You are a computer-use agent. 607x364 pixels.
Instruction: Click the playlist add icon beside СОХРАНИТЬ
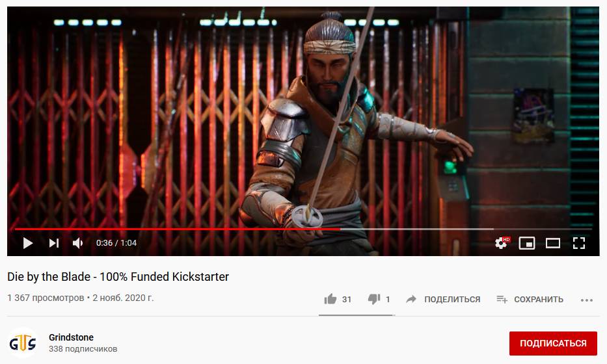[502, 299]
